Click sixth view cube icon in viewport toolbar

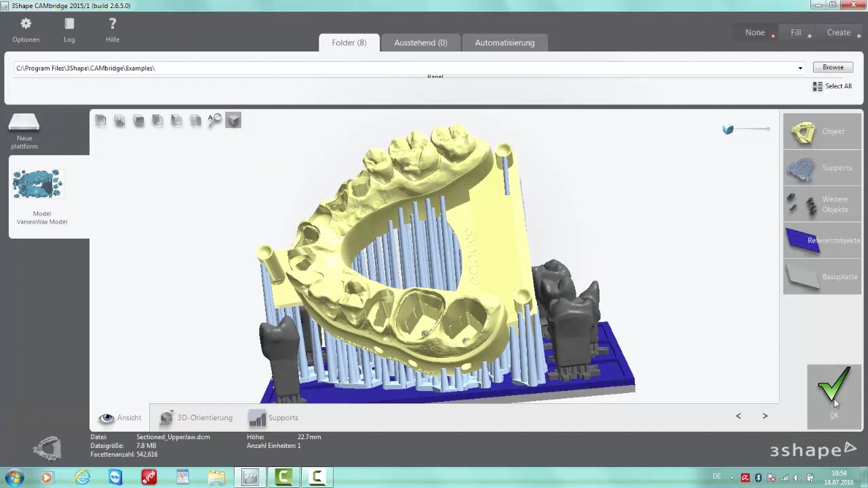pos(195,120)
